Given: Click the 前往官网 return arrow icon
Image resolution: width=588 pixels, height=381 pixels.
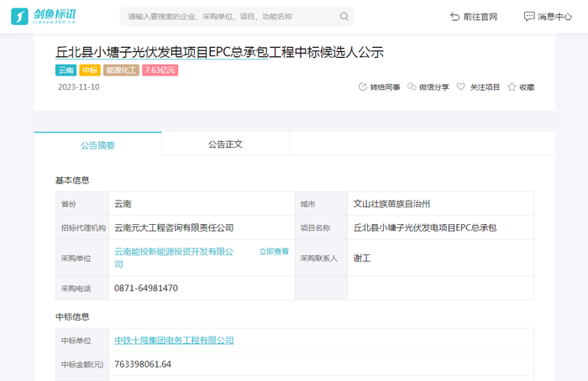Looking at the screenshot, I should point(454,17).
